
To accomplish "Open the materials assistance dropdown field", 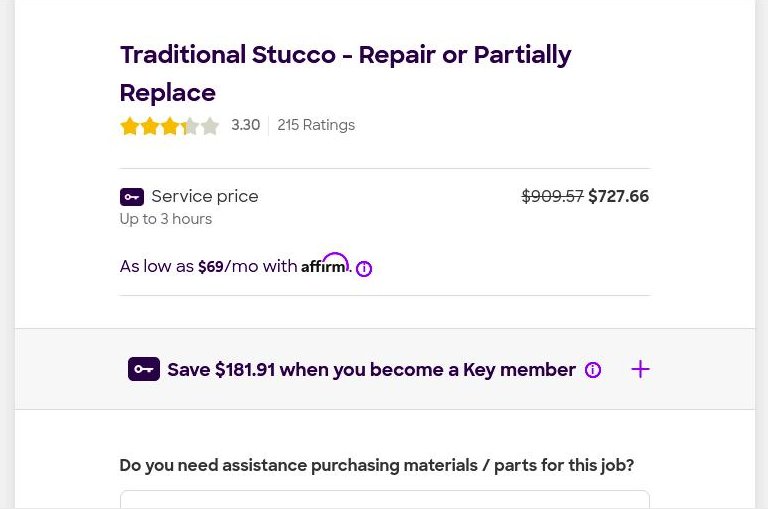I will pos(384,499).
